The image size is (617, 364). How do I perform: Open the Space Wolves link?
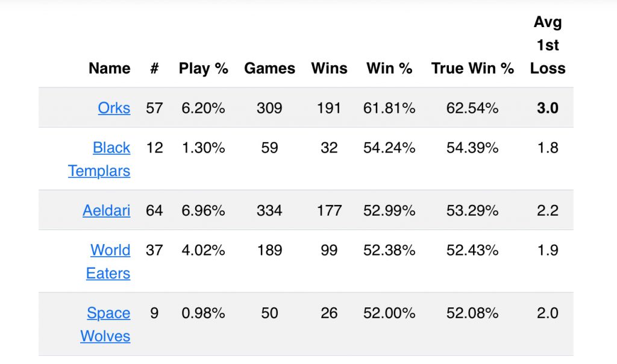pyautogui.click(x=108, y=314)
